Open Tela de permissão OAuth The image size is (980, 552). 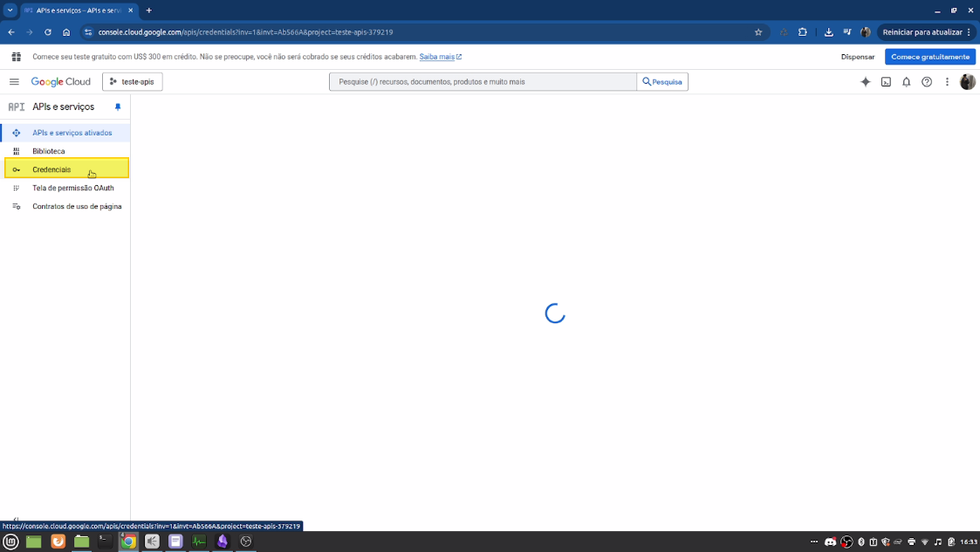(65, 188)
